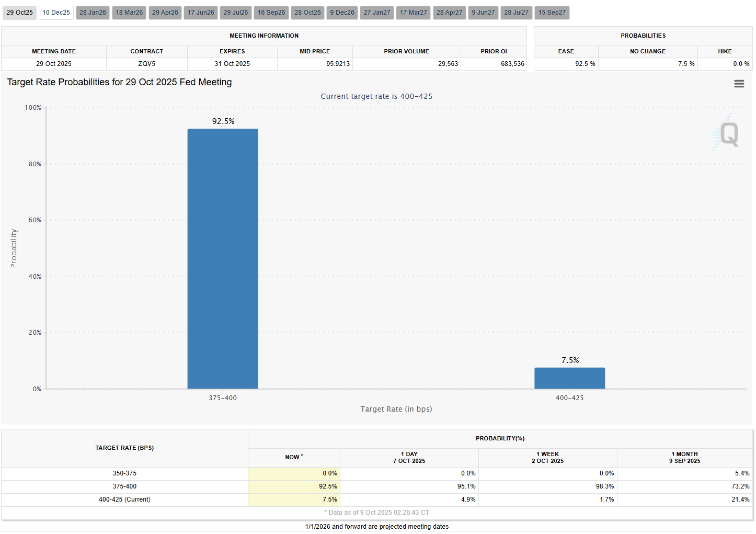Viewport: 756px width, 534px height.
Task: Open the chart context hamburger menu
Action: (739, 84)
